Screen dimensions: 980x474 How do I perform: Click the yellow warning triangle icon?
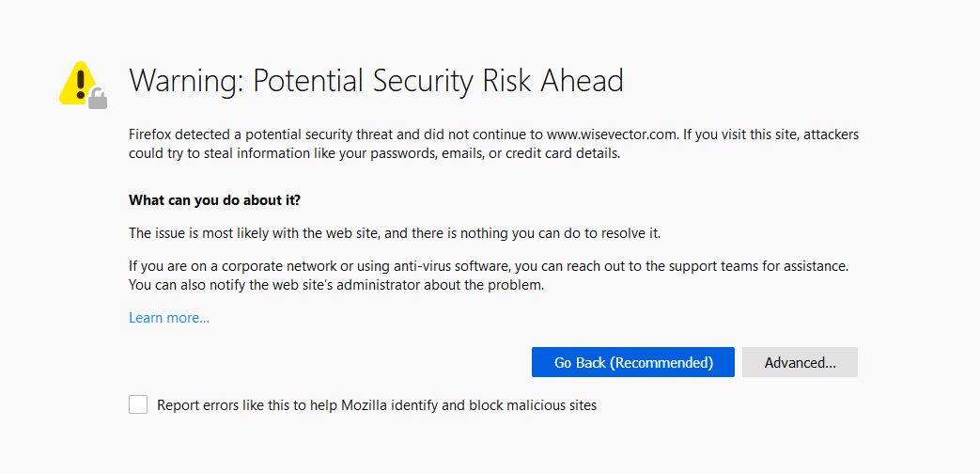(79, 82)
